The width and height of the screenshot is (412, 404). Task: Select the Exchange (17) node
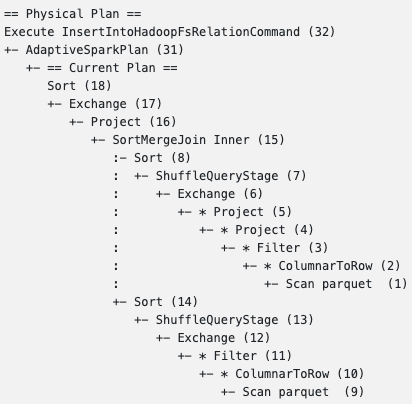(115, 104)
